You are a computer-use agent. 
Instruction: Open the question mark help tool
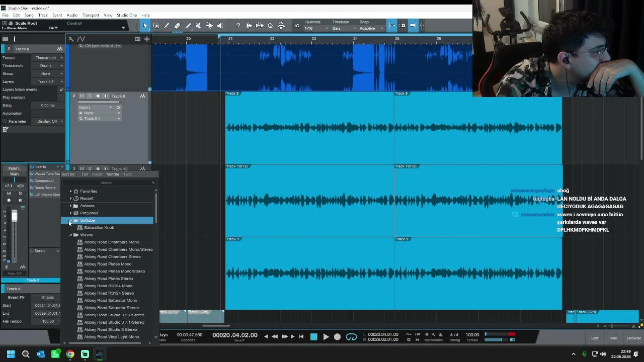click(238, 26)
